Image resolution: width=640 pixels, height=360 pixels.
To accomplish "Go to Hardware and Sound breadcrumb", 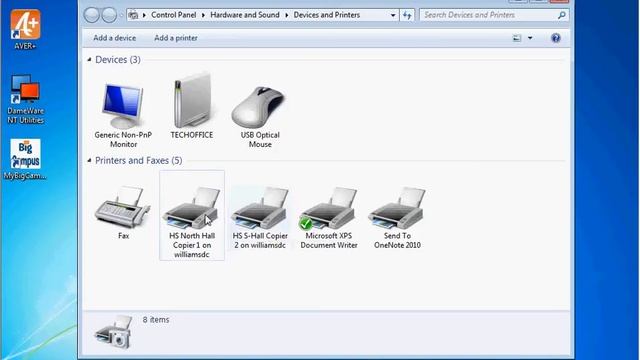I will click(245, 15).
